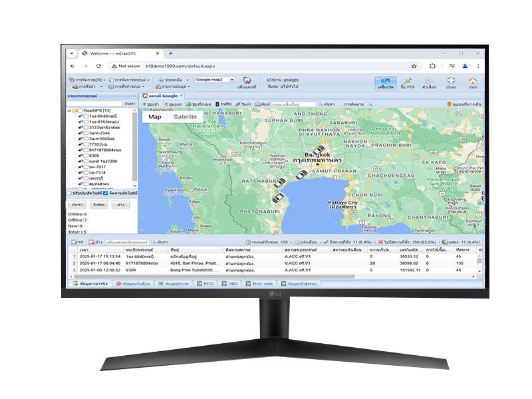Select the ruler distance tool in the map toolbar

click(x=238, y=104)
